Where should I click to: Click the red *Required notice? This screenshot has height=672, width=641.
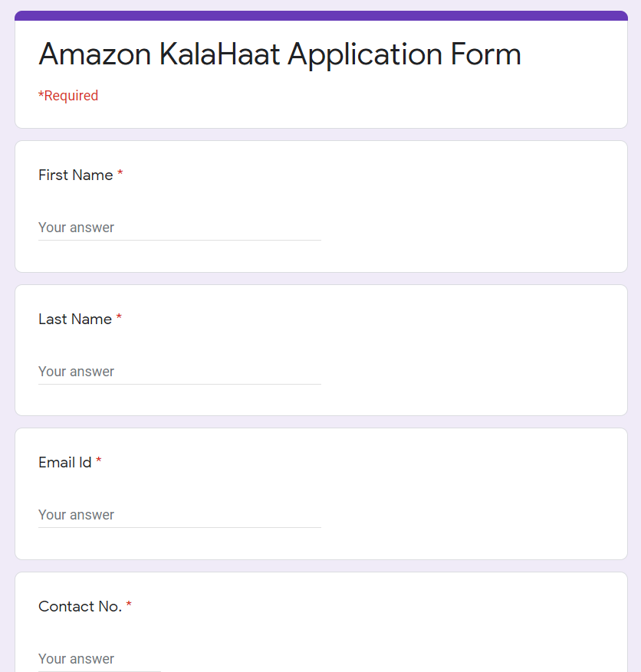(x=68, y=96)
